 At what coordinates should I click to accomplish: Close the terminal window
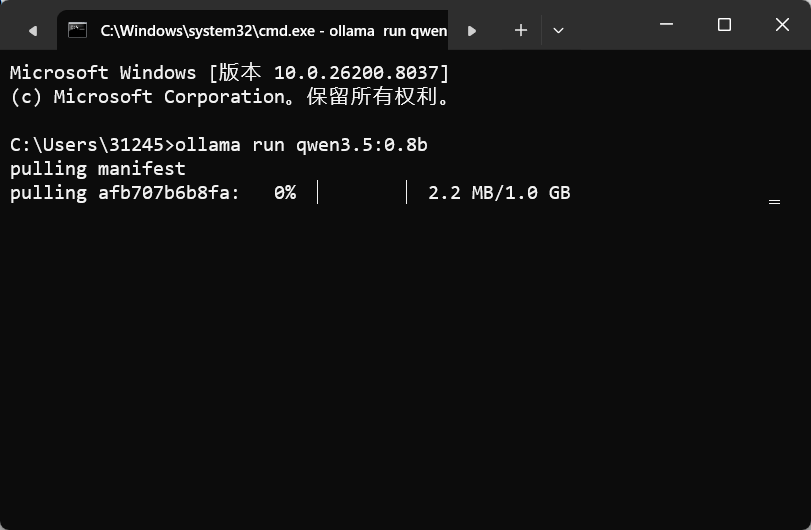pyautogui.click(x=782, y=24)
